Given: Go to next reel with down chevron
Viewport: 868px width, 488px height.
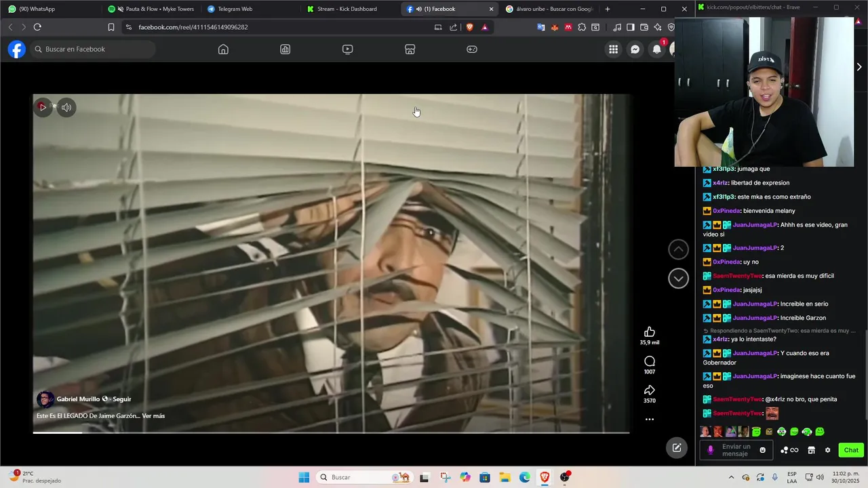Looking at the screenshot, I should tap(678, 278).
